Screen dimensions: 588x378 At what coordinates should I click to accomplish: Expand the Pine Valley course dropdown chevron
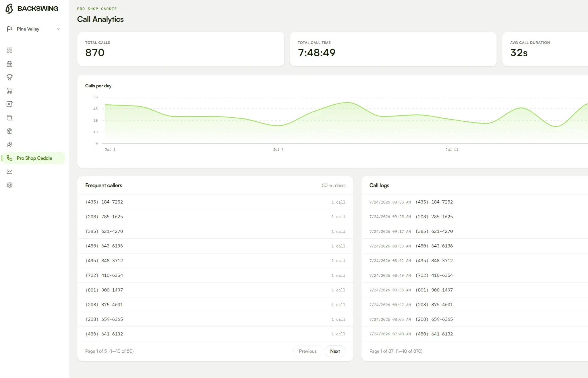59,29
